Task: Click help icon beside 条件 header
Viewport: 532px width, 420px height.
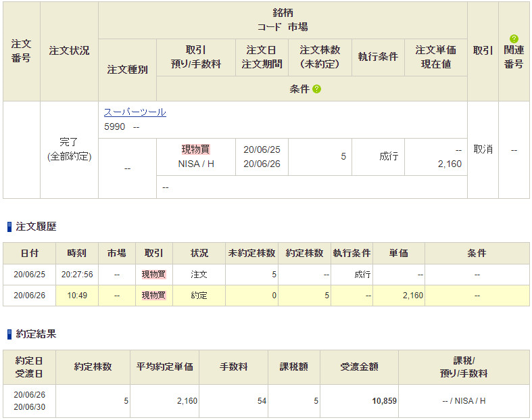Action: click(x=316, y=89)
